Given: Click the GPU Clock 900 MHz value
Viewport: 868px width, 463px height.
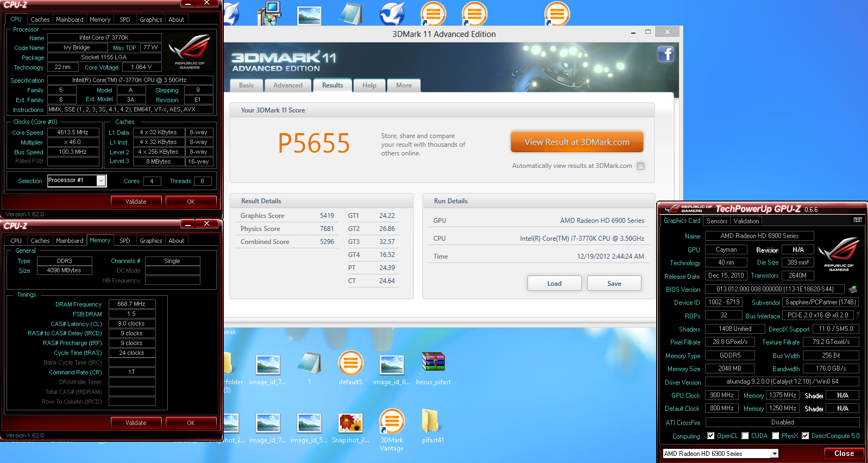Looking at the screenshot, I should click(x=722, y=395).
